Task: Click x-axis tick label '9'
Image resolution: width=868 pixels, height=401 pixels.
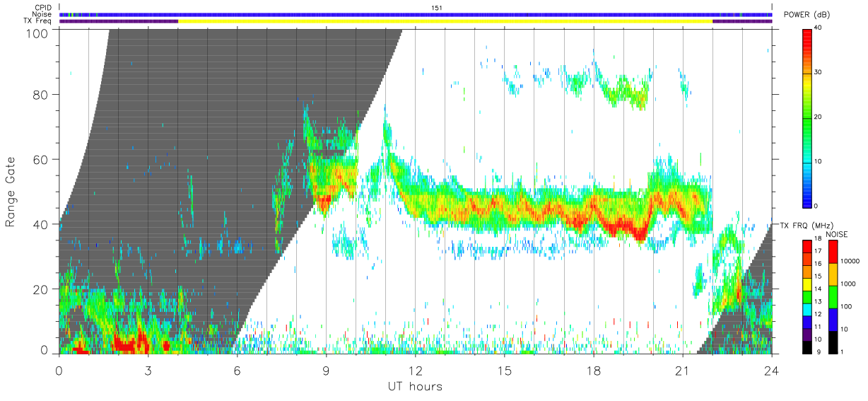Action: [327, 371]
